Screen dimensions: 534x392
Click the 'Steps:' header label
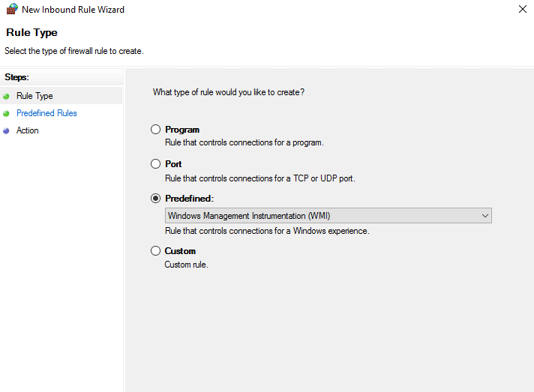tap(16, 77)
